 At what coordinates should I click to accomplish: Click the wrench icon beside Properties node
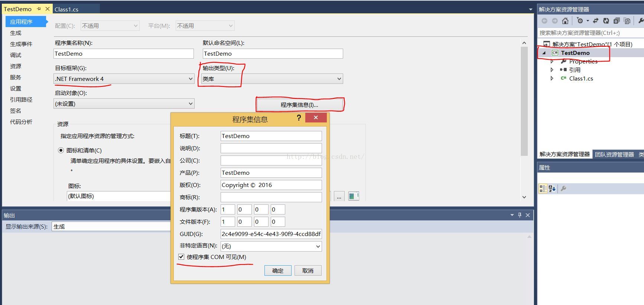point(563,61)
